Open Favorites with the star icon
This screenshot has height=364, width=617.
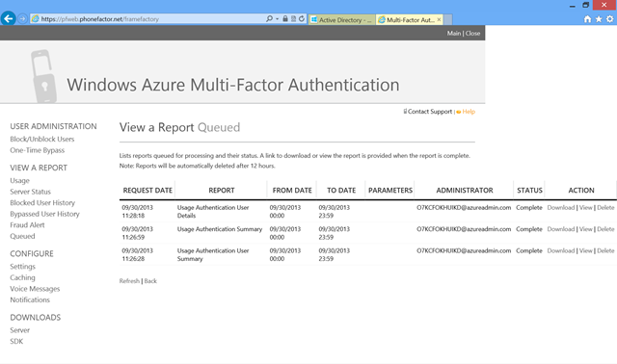click(599, 19)
